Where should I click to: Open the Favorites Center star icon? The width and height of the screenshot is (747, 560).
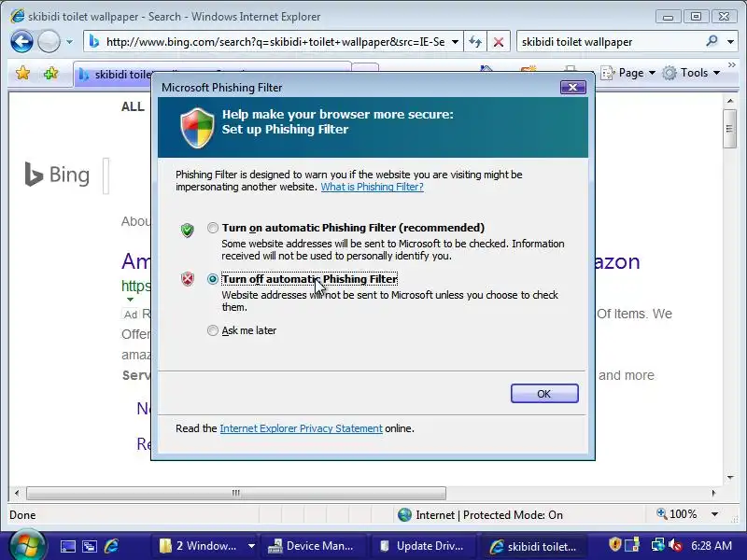pos(22,74)
